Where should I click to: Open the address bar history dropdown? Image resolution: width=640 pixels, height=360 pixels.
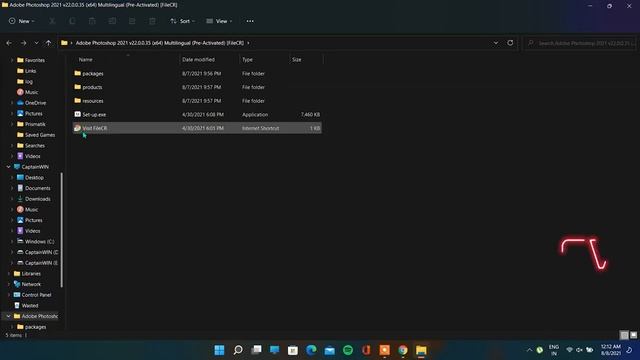point(496,43)
